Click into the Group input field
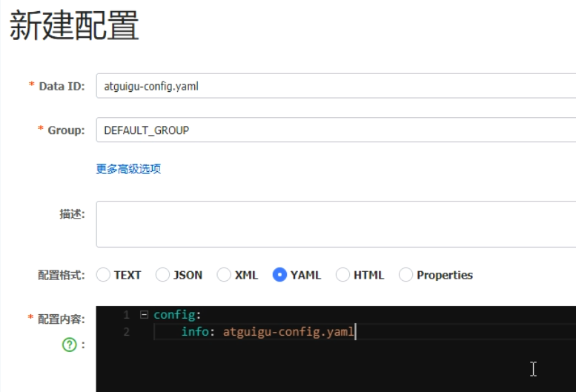This screenshot has height=392, width=576. tap(334, 130)
